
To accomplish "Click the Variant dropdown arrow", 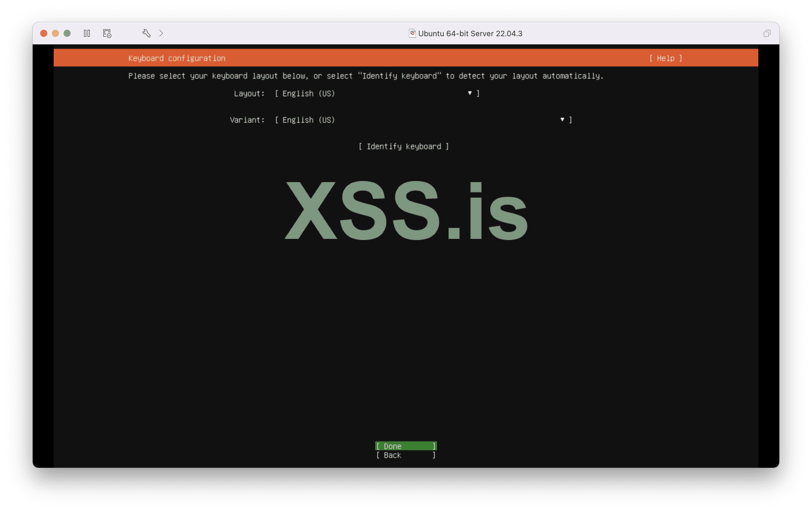I will pyautogui.click(x=562, y=119).
